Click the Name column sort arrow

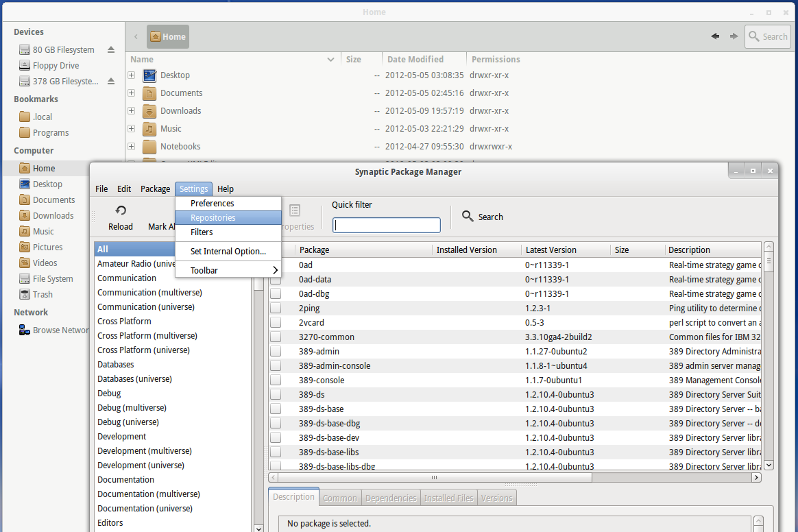[330, 60]
